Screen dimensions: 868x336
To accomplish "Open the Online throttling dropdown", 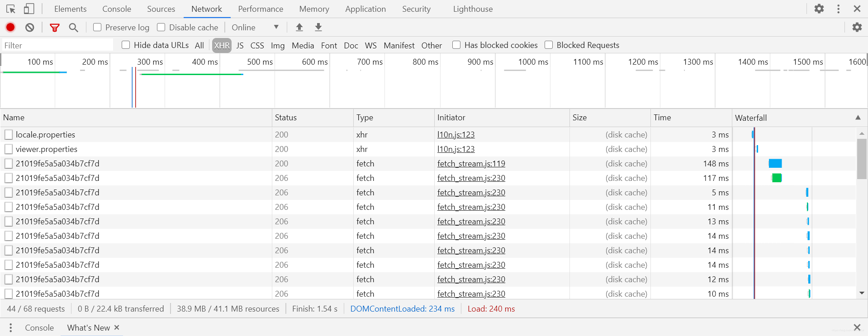I will [255, 28].
